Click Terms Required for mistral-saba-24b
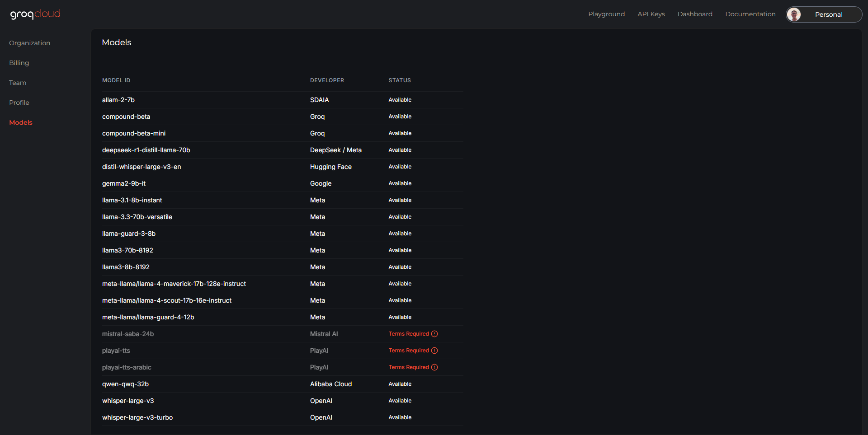This screenshot has width=868, height=435. pyautogui.click(x=409, y=334)
